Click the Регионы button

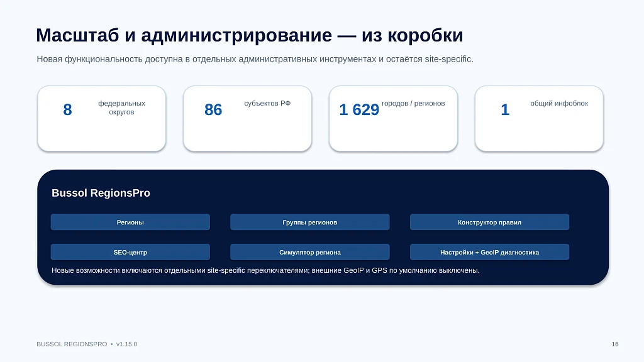pos(130,222)
